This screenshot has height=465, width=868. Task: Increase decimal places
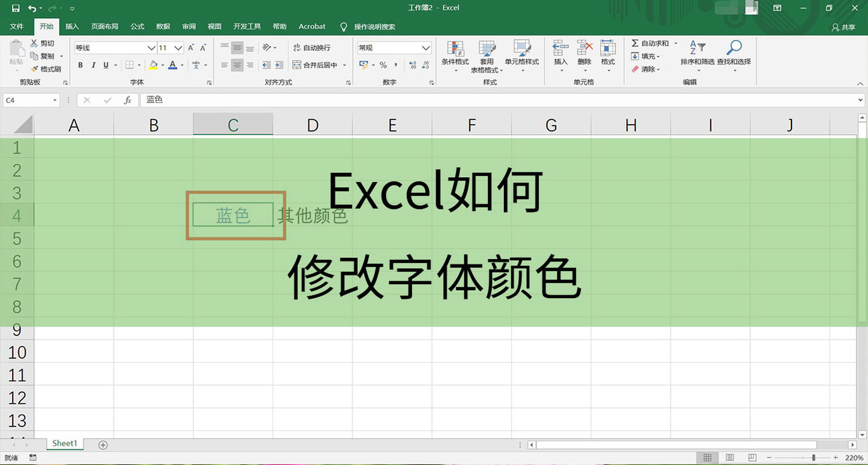(x=412, y=65)
